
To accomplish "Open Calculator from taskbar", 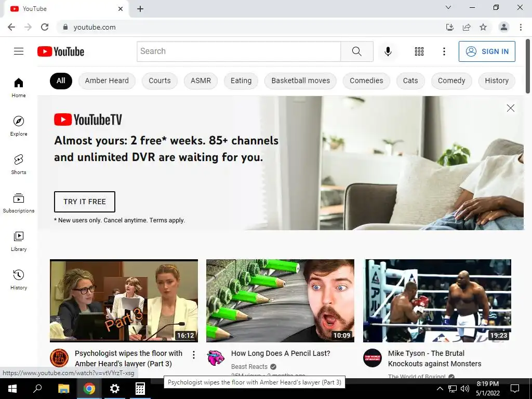I will [x=140, y=389].
